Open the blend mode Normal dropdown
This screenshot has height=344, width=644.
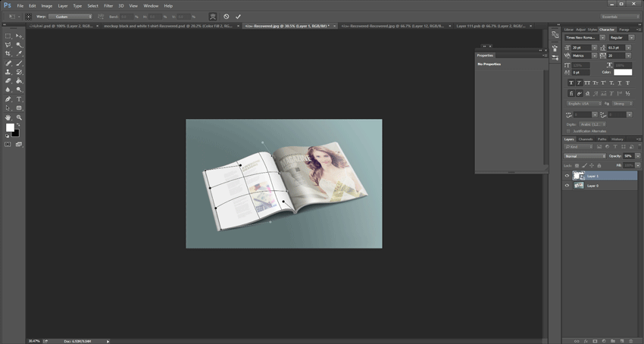pos(585,156)
